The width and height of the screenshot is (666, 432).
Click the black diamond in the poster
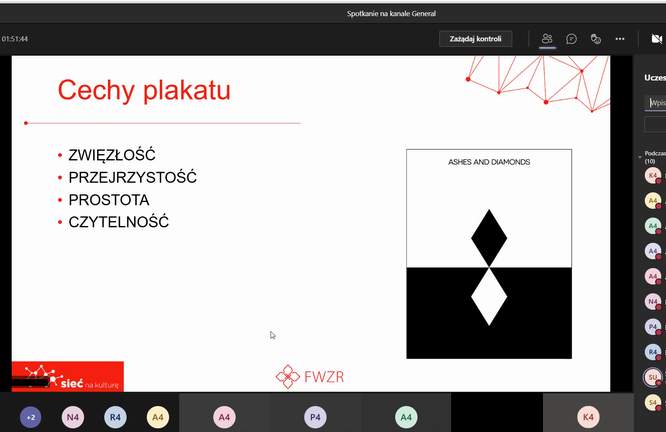tap(489, 238)
